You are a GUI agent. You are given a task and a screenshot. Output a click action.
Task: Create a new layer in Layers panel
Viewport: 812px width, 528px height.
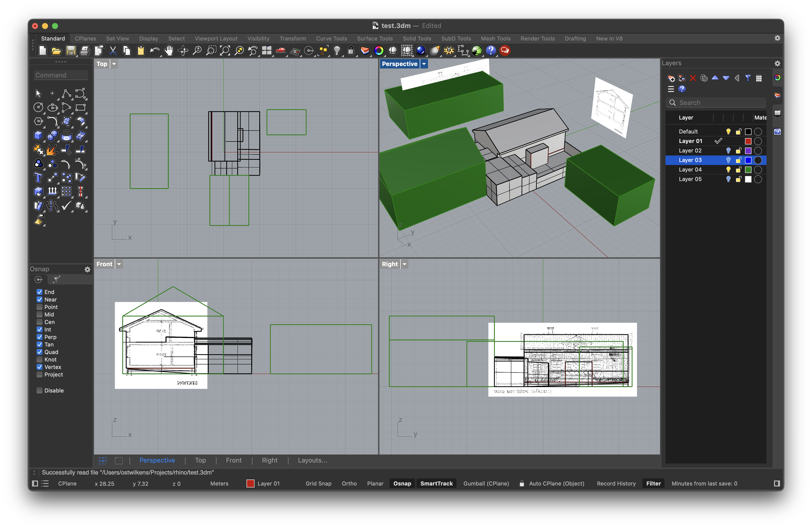tap(671, 78)
